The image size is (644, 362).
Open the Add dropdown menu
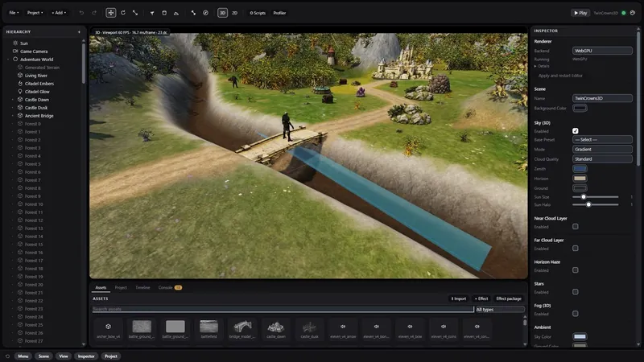(59, 13)
